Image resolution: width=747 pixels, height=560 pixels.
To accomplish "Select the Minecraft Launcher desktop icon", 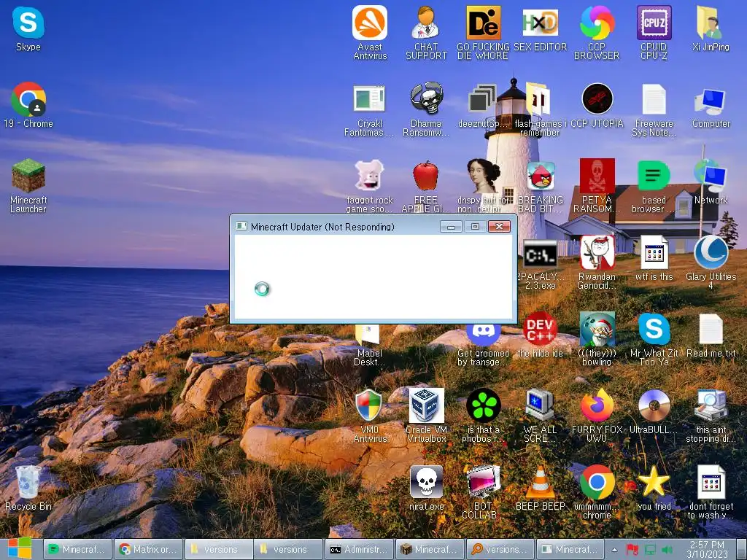I will (28, 186).
